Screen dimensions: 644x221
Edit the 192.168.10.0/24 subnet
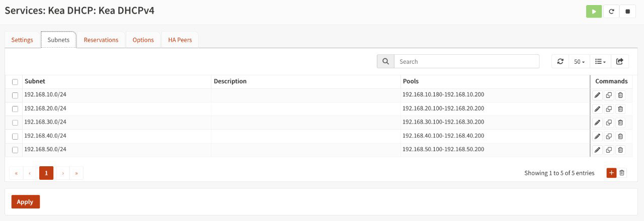597,95
